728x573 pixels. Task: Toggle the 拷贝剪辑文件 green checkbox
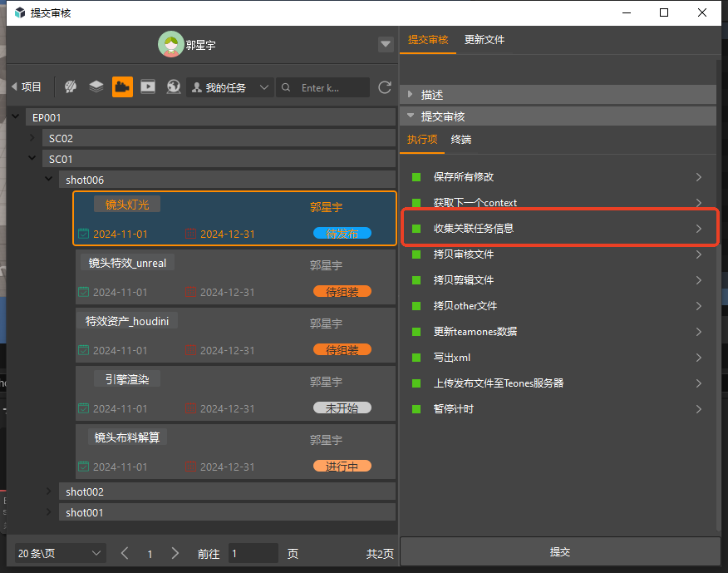tap(416, 280)
